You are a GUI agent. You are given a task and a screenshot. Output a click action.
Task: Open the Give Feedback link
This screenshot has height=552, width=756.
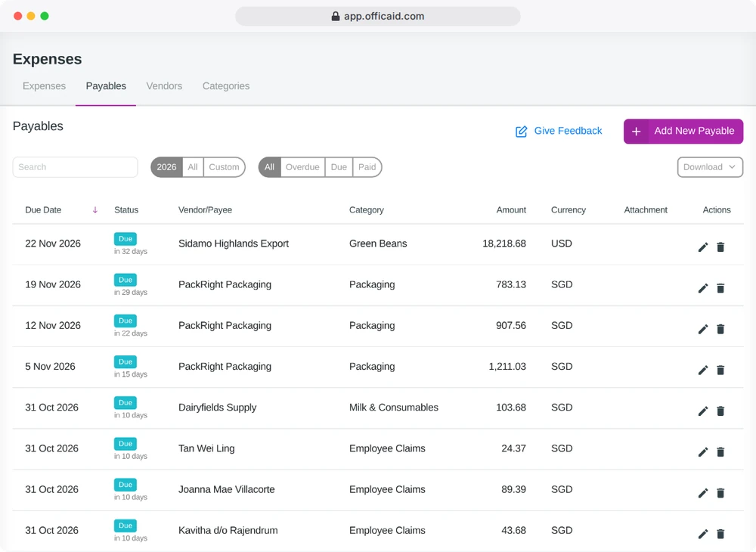559,131
